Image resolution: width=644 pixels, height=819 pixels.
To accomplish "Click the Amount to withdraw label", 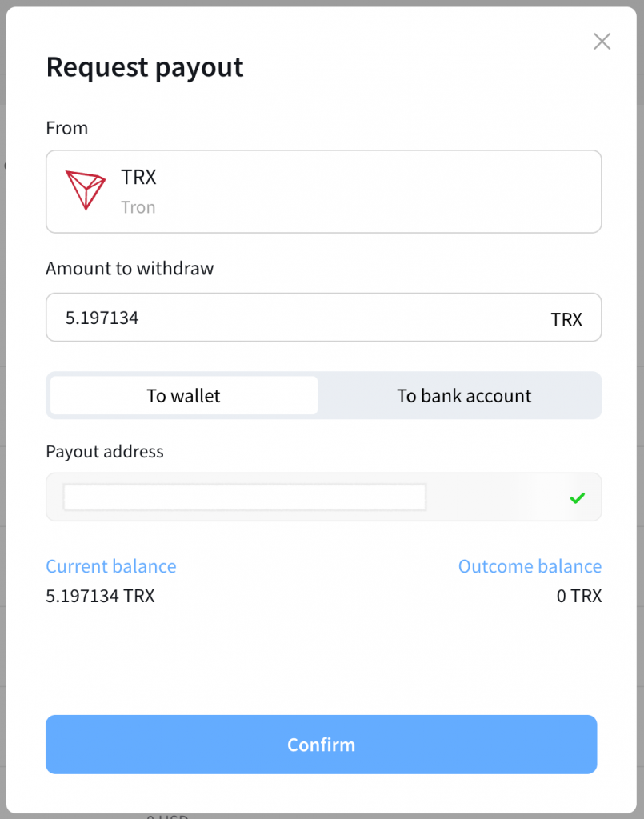I will (130, 268).
